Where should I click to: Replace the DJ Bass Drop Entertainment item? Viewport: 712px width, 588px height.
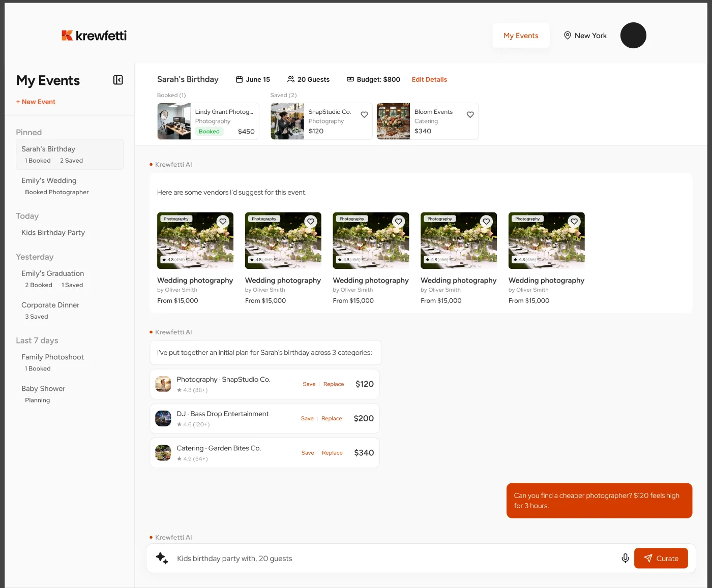click(332, 418)
